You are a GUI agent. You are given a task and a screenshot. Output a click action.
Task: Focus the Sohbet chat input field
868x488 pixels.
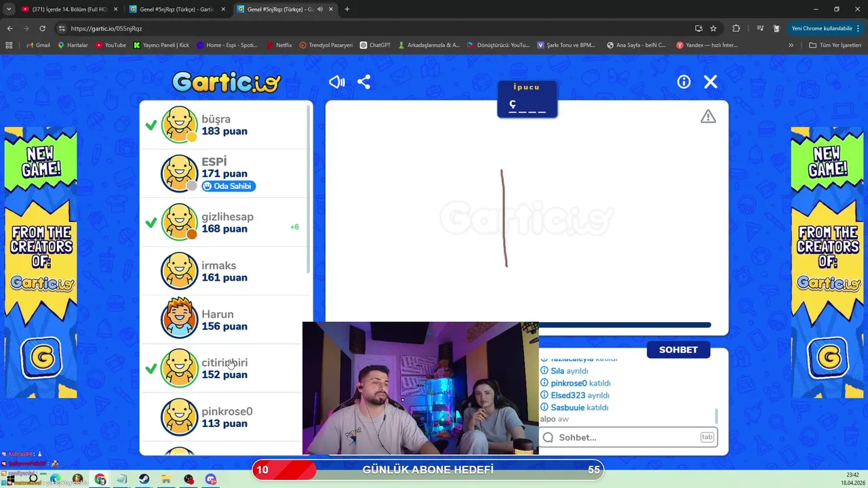pos(628,437)
